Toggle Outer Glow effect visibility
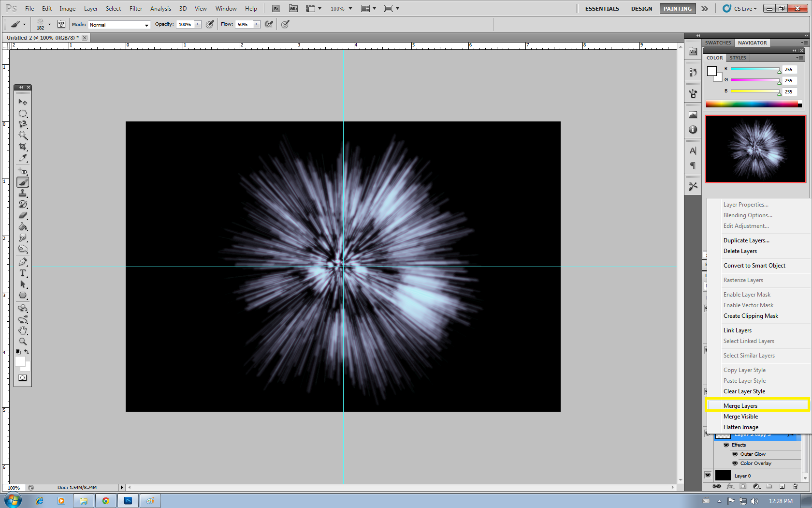Screen dimensions: 812x508 735,454
